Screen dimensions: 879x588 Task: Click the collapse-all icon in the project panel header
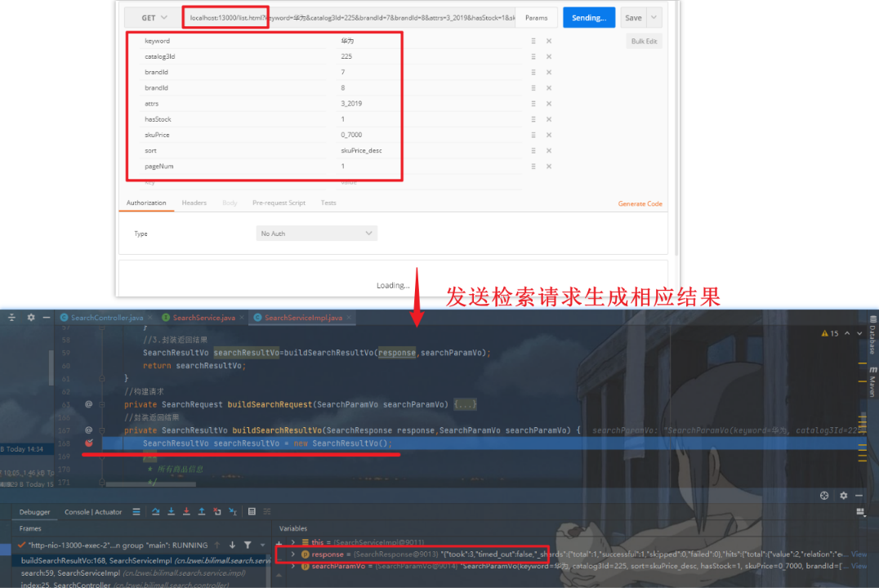(11, 317)
